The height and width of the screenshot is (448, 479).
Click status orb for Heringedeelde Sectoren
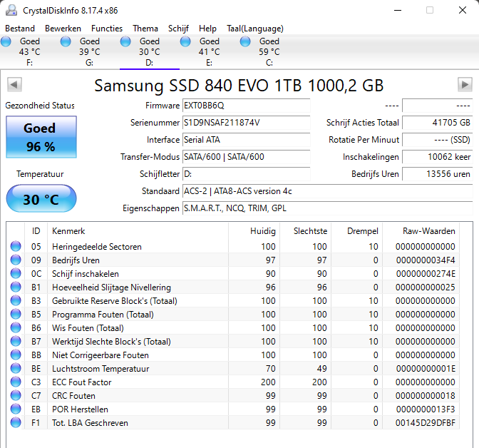(x=16, y=247)
